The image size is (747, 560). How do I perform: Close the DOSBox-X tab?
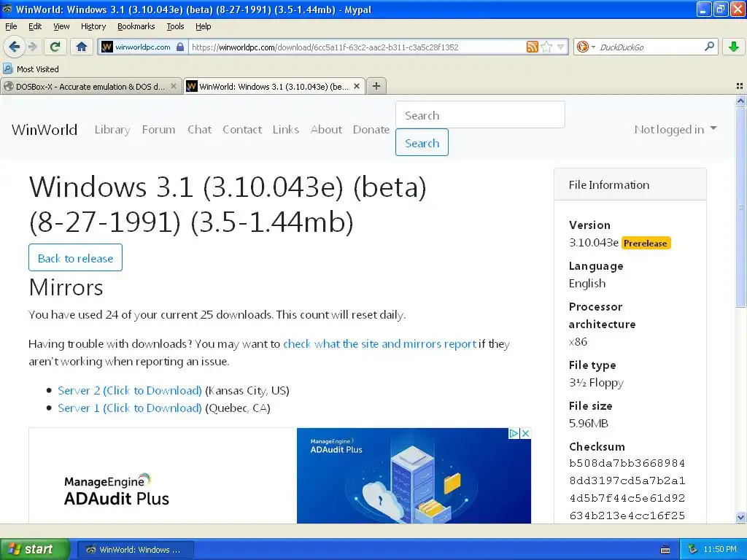pyautogui.click(x=174, y=86)
